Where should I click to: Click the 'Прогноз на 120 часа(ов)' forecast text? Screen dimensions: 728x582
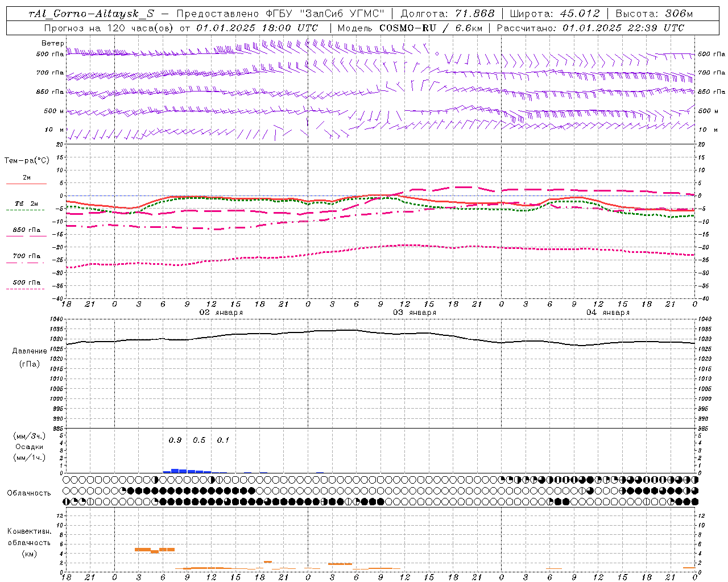point(109,28)
